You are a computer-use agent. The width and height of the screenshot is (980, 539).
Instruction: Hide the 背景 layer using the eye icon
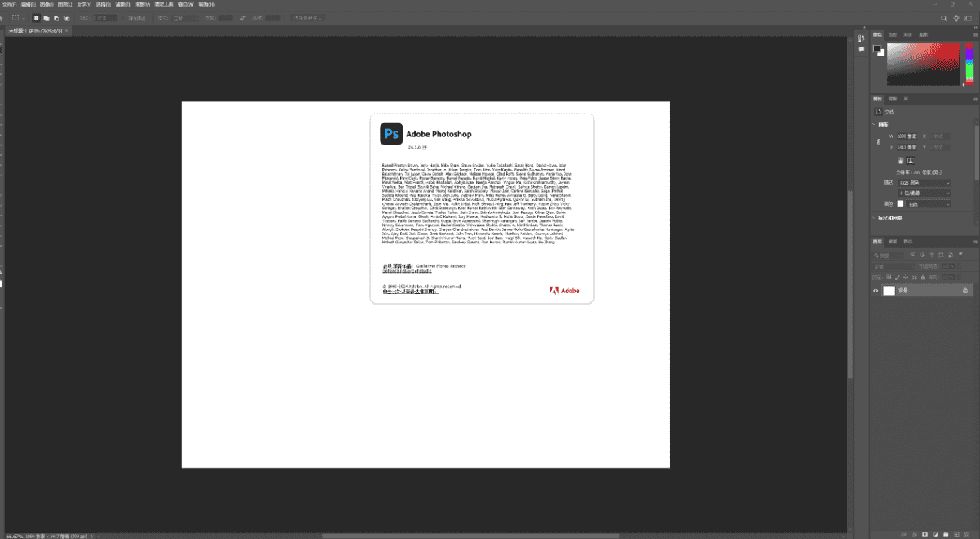[x=875, y=291]
